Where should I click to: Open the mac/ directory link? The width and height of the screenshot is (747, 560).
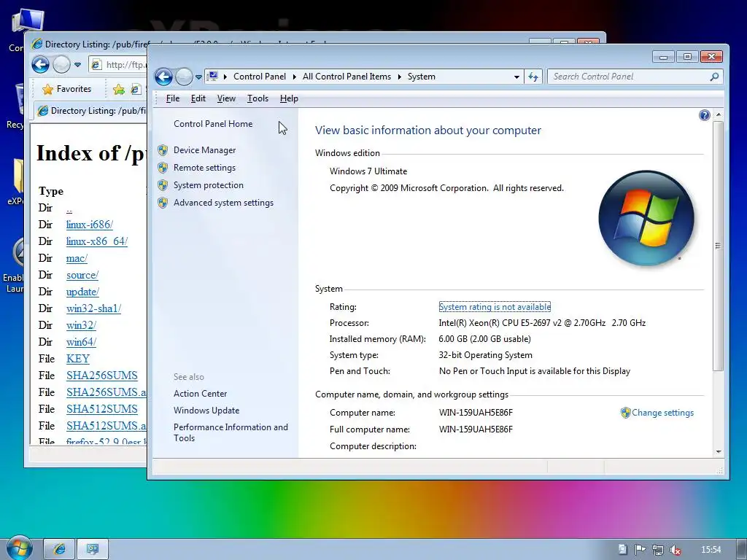tap(77, 259)
